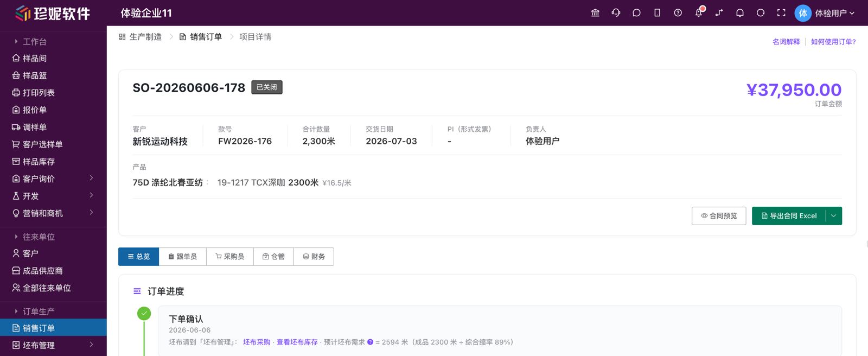This screenshot has width=868, height=356.
Task: Open notifications bell with red badge
Action: 699,12
